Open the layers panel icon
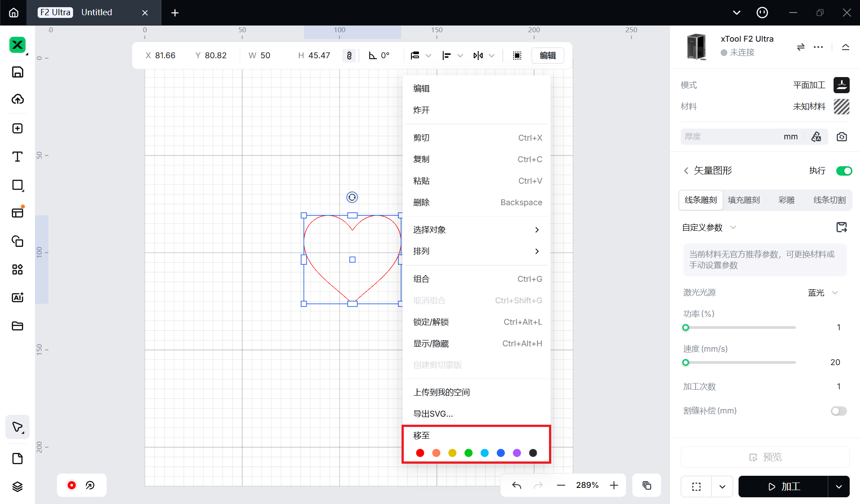This screenshot has height=504, width=860. [17, 487]
